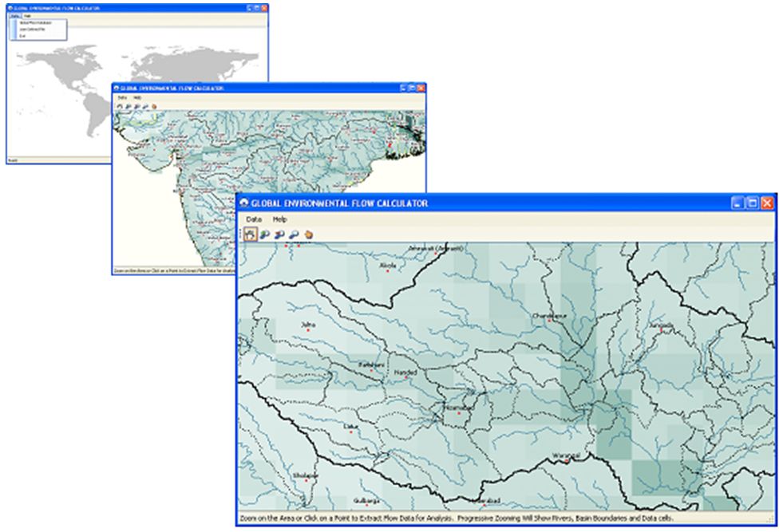Open the Help menu in front window
The image size is (783, 532).
click(279, 219)
